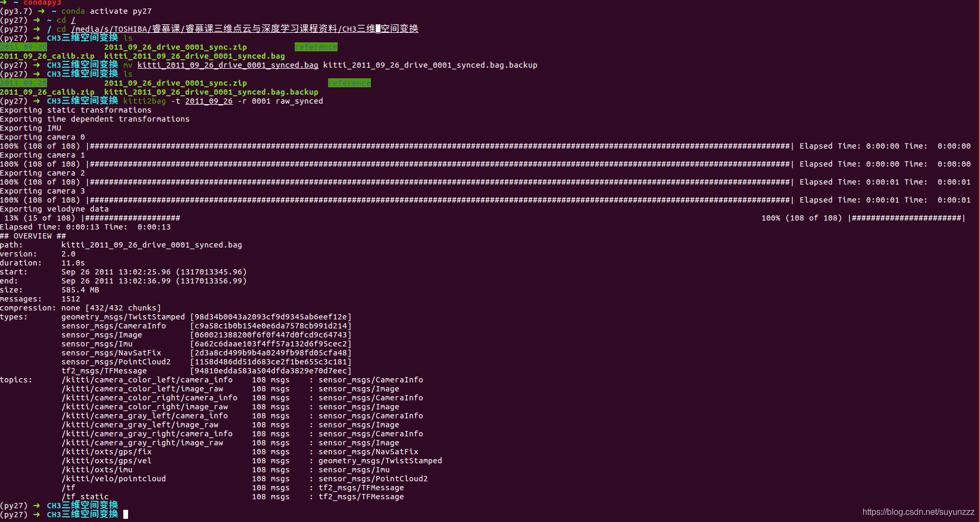Click the 'raw_synced' argument
Image resolution: width=980 pixels, height=522 pixels.
pos(299,101)
